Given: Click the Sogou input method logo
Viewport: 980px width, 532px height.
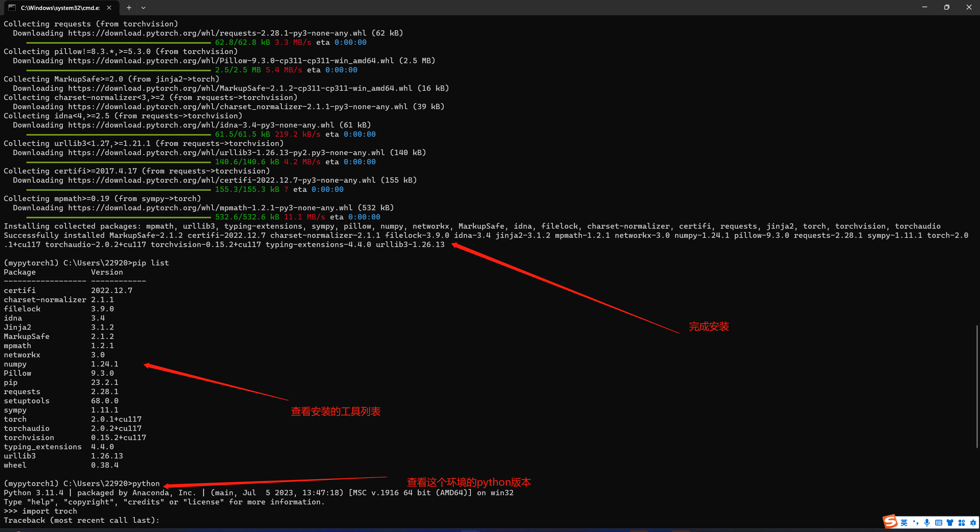Looking at the screenshot, I should point(890,522).
